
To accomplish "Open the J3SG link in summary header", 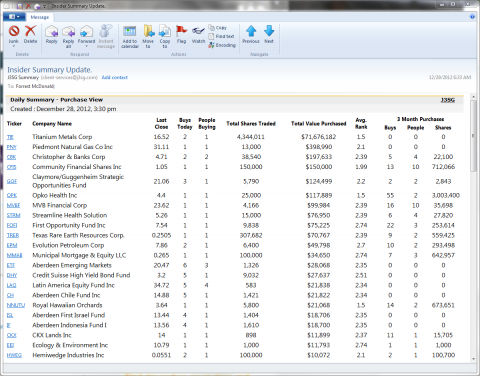I will (447, 100).
